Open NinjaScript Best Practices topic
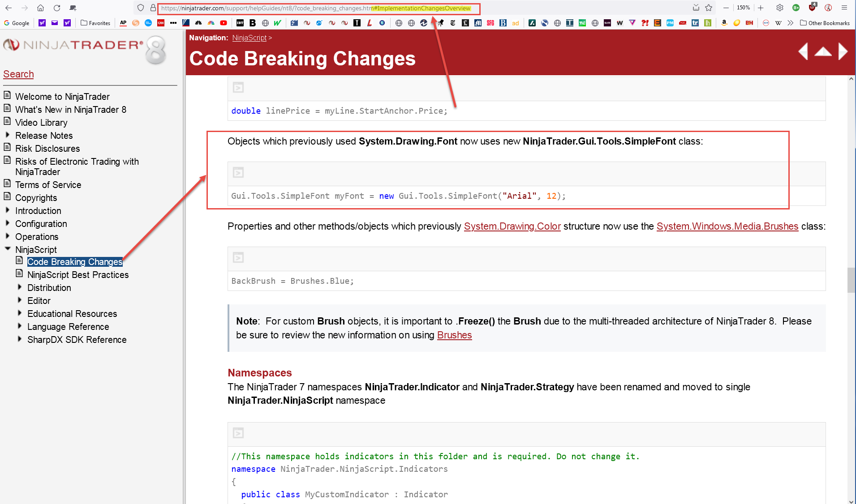 [x=78, y=275]
